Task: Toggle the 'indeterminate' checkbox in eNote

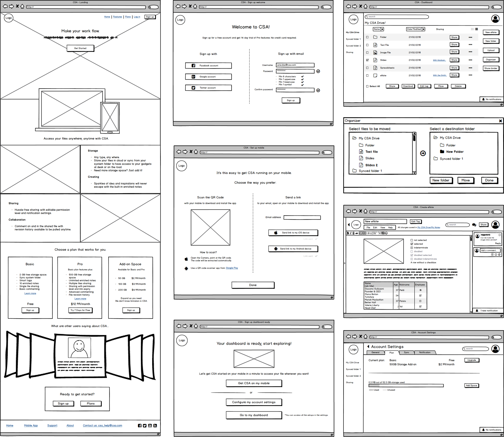Action: pos(412,248)
